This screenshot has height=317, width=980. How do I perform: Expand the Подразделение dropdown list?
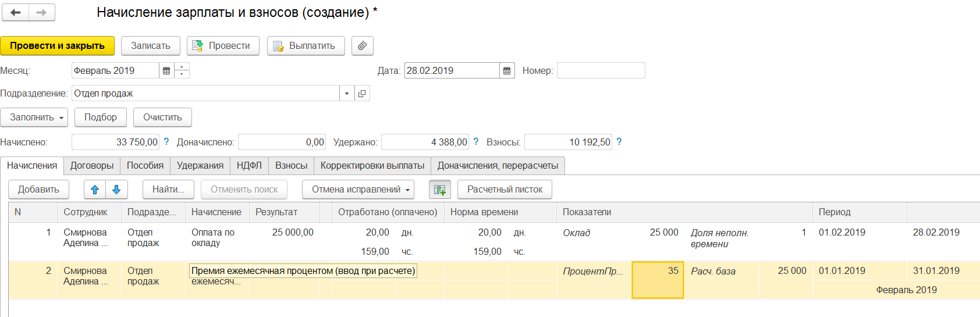pyautogui.click(x=347, y=93)
